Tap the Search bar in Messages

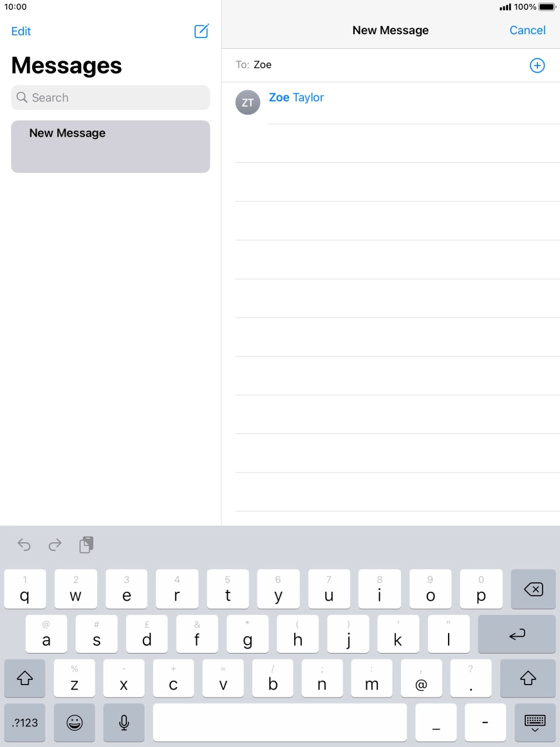coord(110,97)
